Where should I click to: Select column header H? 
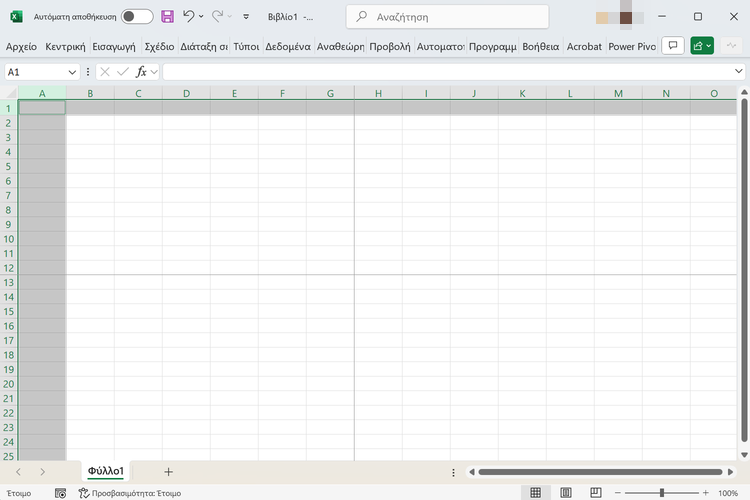378,93
